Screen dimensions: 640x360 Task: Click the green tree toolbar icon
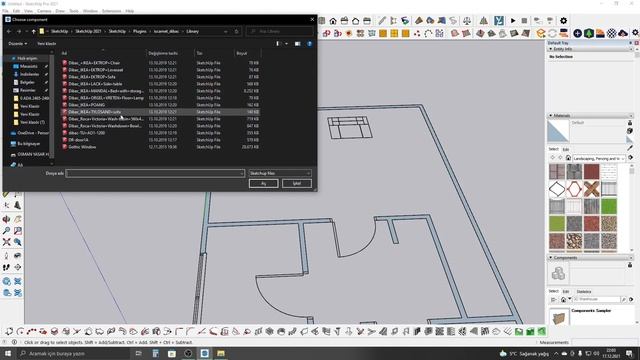[x=589, y=33]
